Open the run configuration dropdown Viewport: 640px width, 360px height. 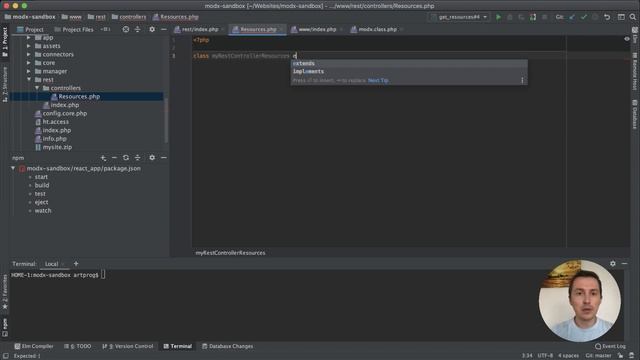[459, 17]
